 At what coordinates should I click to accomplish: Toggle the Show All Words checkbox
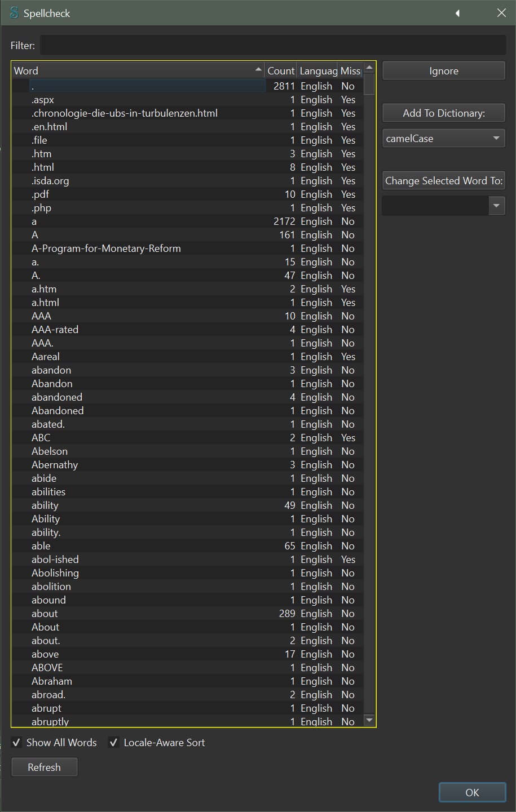pyautogui.click(x=17, y=743)
